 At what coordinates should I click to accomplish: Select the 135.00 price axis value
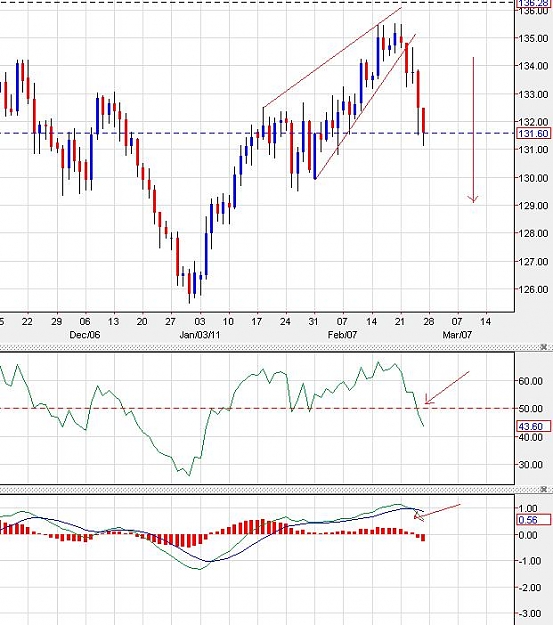point(533,38)
